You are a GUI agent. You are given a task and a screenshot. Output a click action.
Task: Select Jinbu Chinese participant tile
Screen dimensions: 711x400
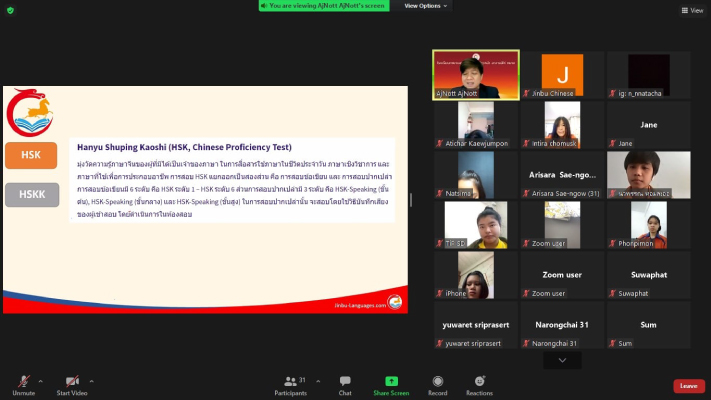(x=562, y=74)
